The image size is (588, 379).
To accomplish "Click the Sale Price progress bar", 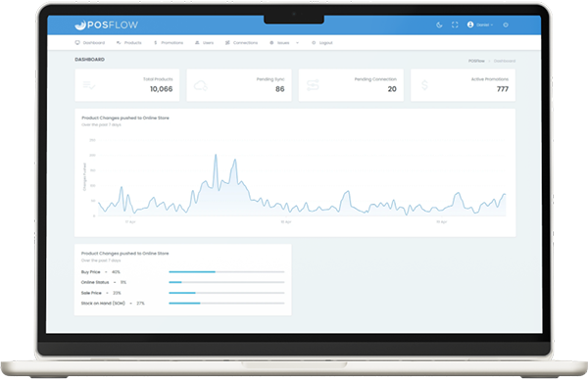I will pos(226,293).
